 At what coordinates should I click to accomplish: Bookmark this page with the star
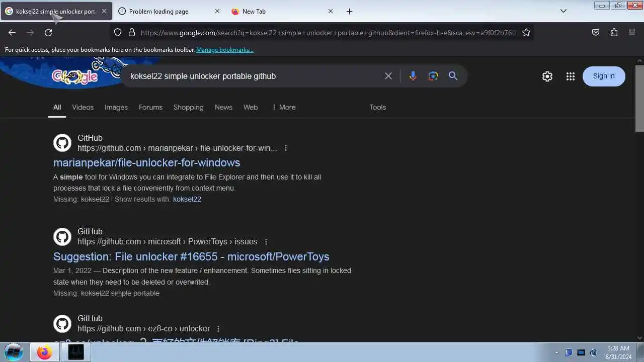click(526, 32)
